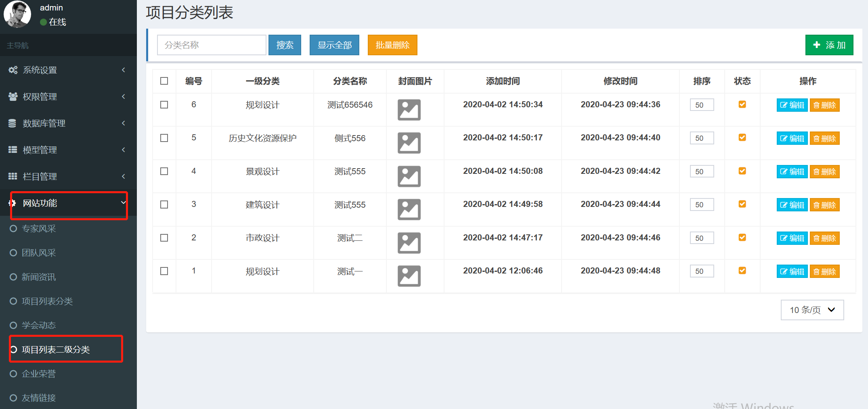Toggle the status checkbox for 测试一
Screen dimensions: 868x409
[742, 271]
